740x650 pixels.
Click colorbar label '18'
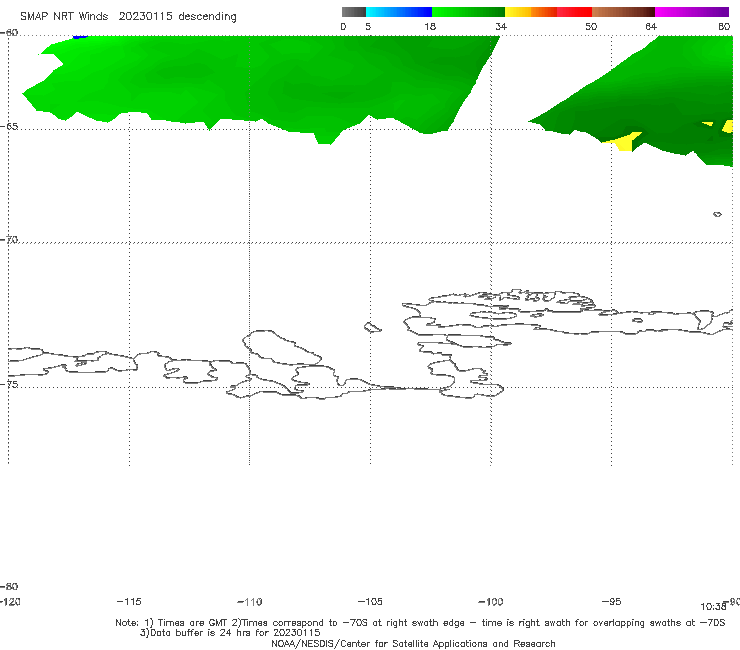(430, 26)
